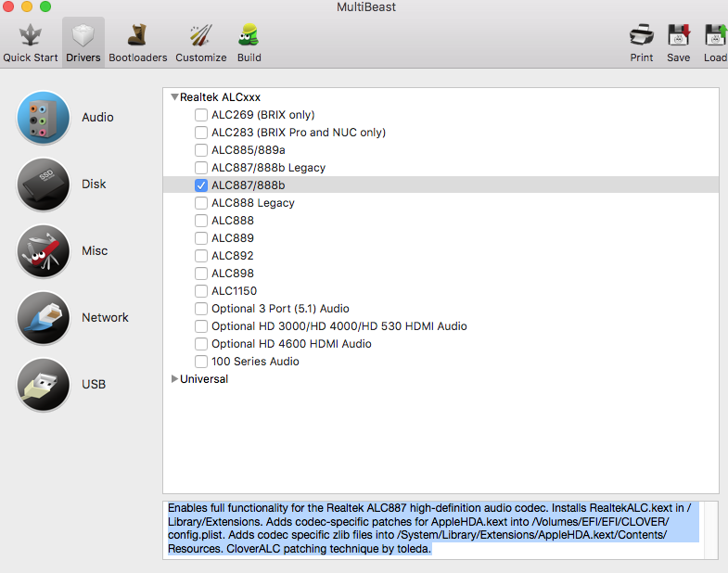Uncheck the selected ALC887/888b checkbox
This screenshot has width=728, height=573.
[x=201, y=185]
